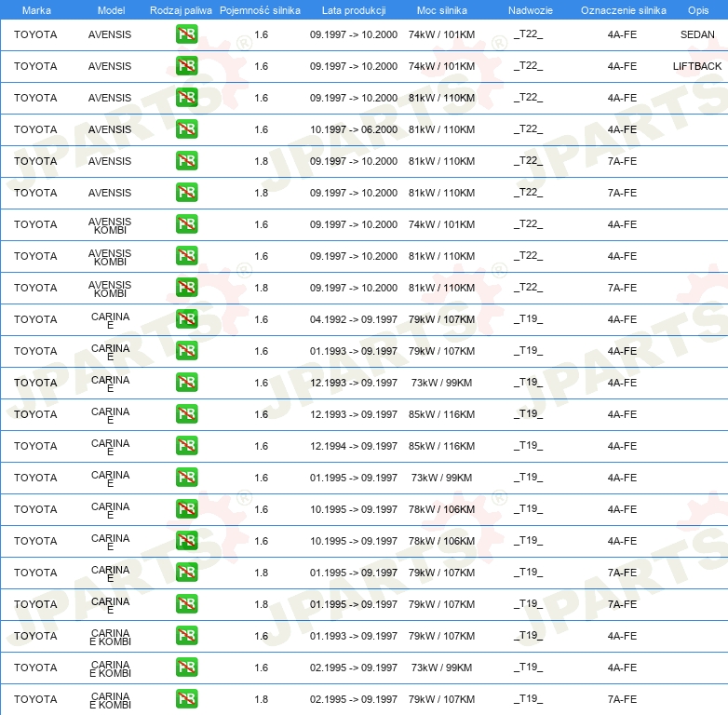Click fuel icon in Avensis Kombi 1.6 74kW row

pyautogui.click(x=186, y=224)
